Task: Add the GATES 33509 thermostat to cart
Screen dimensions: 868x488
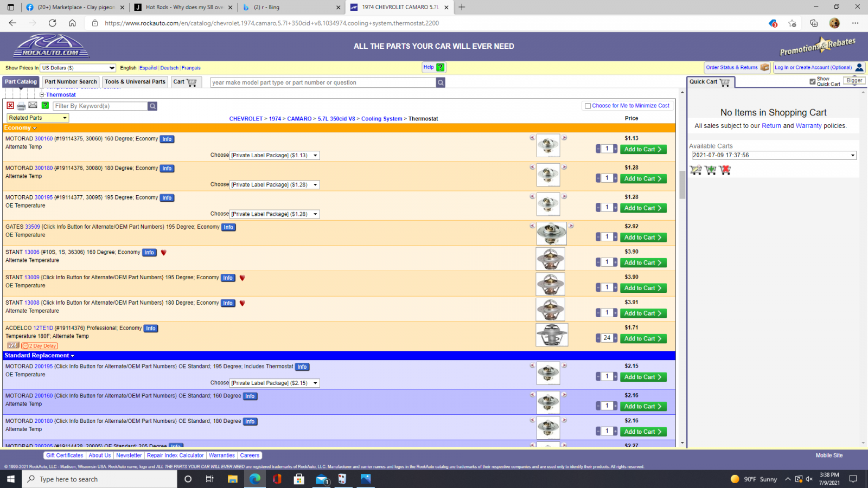Action: 643,237
